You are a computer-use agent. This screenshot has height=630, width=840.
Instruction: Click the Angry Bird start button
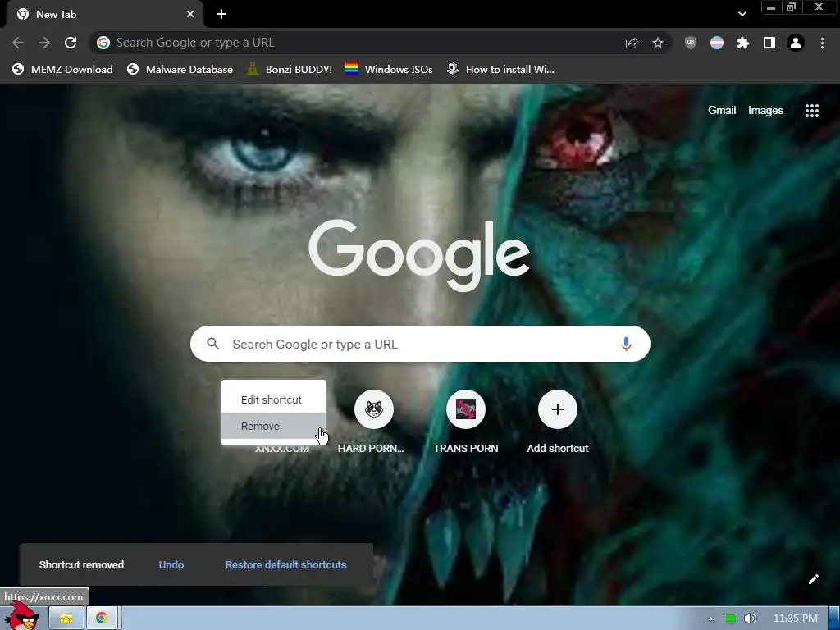point(22,617)
